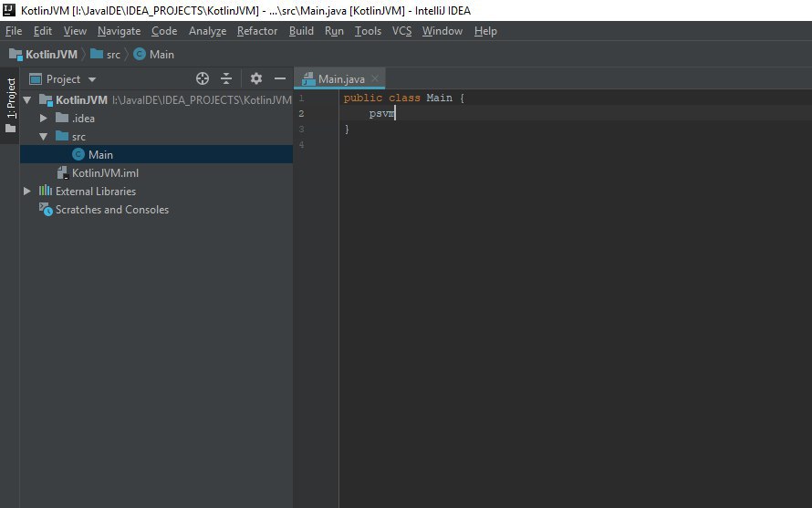Hide the Project panel with minus icon

[280, 78]
